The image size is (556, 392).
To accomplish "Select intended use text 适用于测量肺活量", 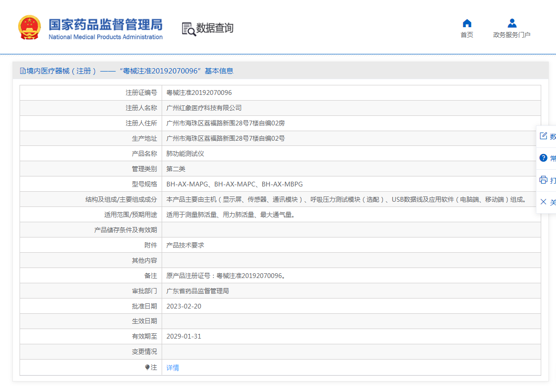I will [232, 215].
